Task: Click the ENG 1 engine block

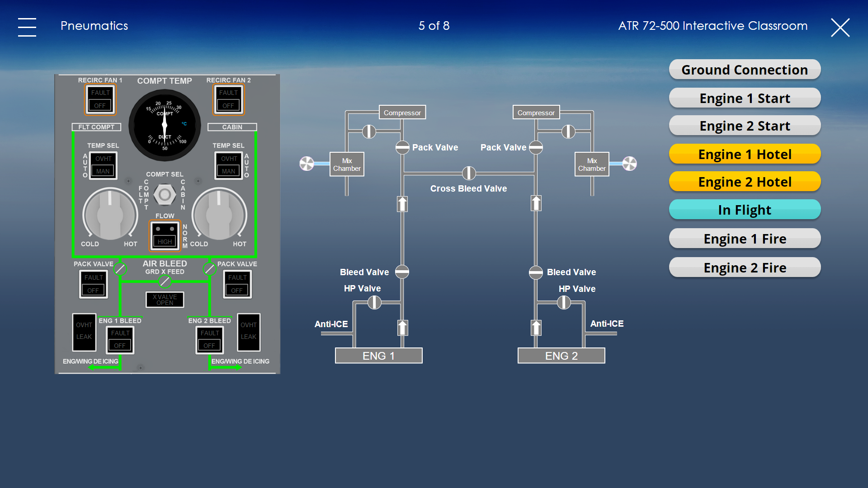Action: 379,356
